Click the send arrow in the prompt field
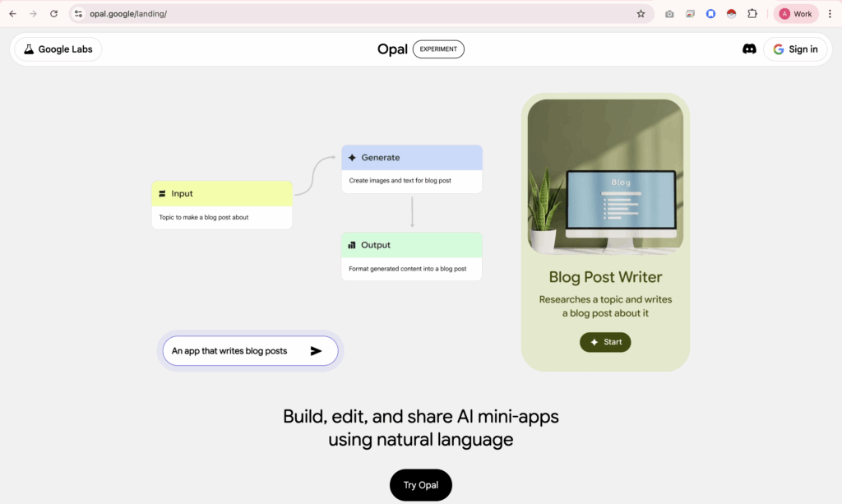This screenshot has height=504, width=842. tap(317, 350)
